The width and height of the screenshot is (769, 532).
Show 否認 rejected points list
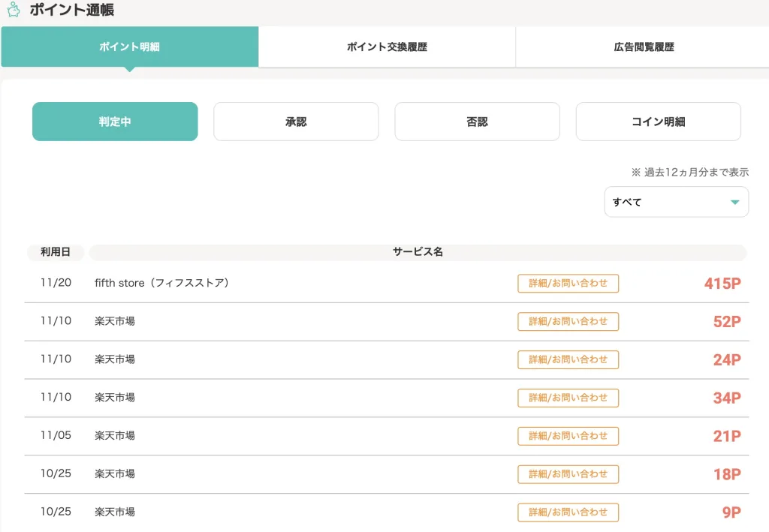pos(477,122)
